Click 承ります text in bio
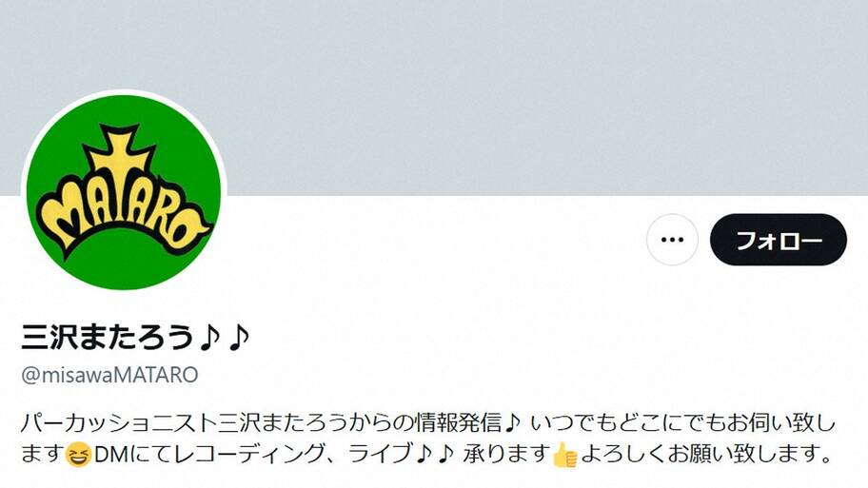Screen dimensions: 868x488 [x=507, y=455]
